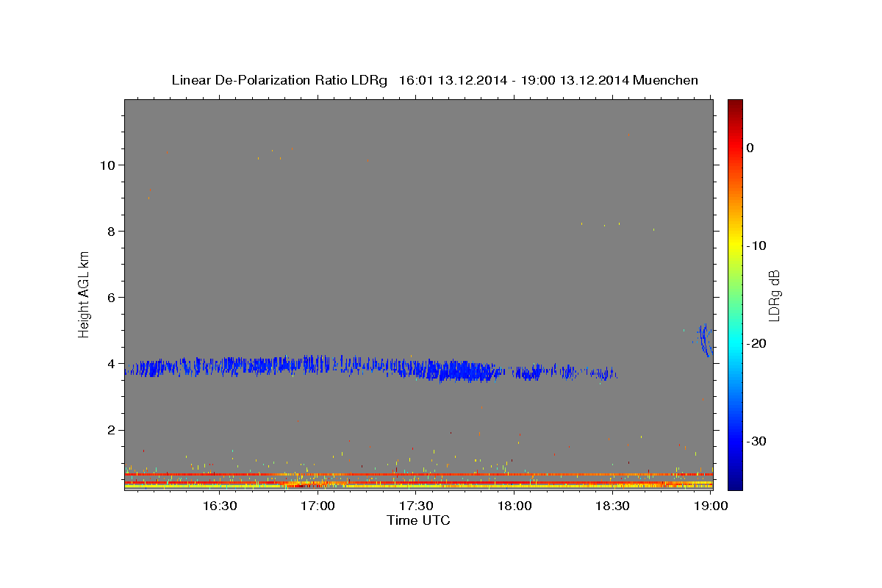Viewport: 882px width, 588px height.
Task: Click the start date '16:01 13.12.2014' in title
Action: (453, 80)
